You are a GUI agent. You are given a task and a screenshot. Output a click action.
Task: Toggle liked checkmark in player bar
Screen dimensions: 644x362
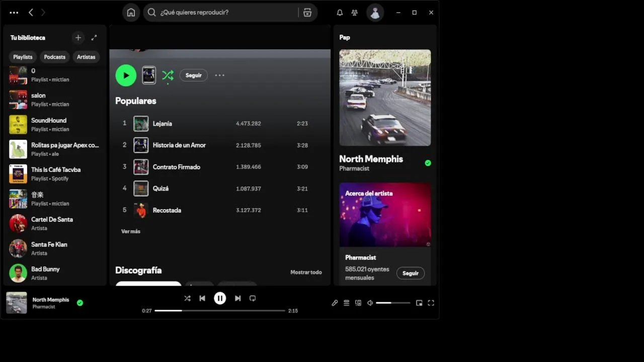point(79,303)
